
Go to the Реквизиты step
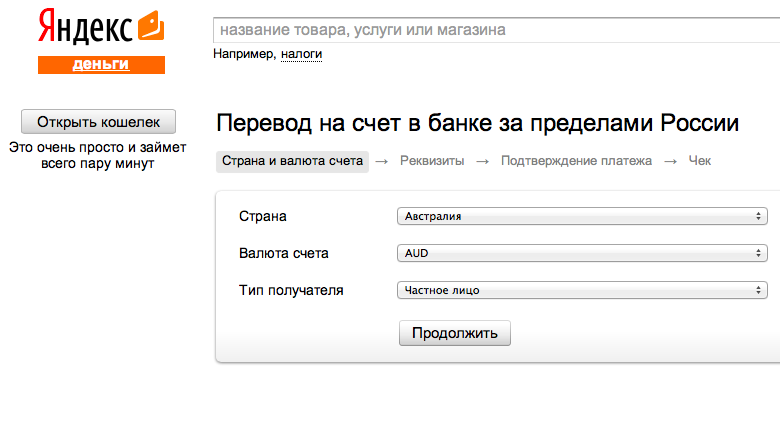432,161
